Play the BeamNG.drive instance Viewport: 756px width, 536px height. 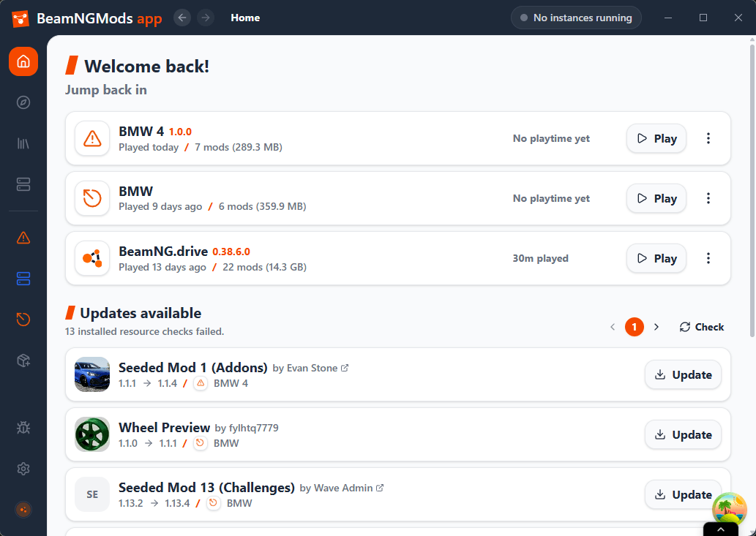tap(656, 259)
